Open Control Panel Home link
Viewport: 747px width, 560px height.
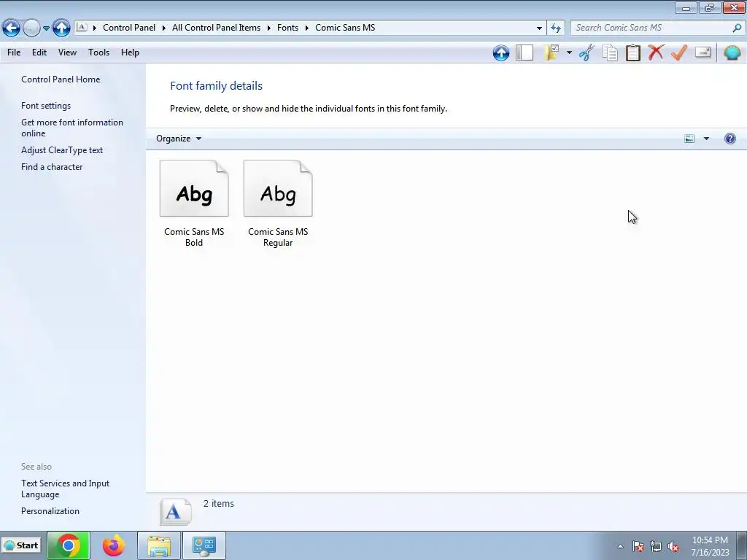(x=61, y=79)
